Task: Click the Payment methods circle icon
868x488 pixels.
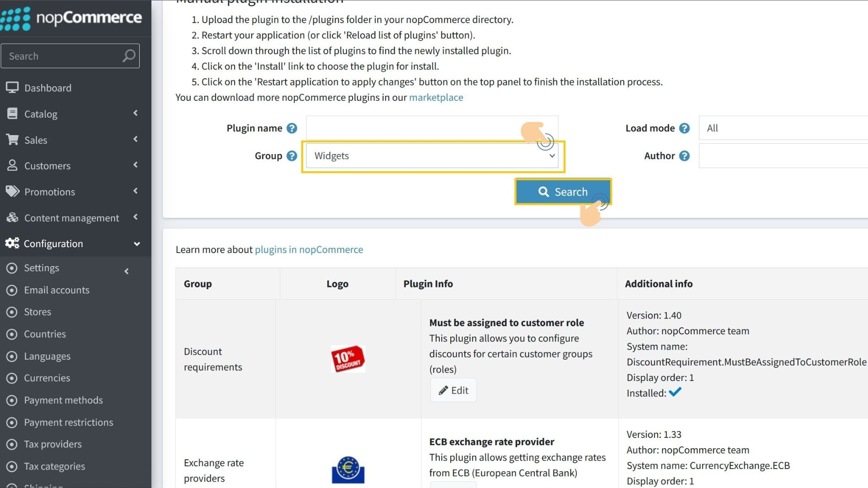Action: click(12, 400)
